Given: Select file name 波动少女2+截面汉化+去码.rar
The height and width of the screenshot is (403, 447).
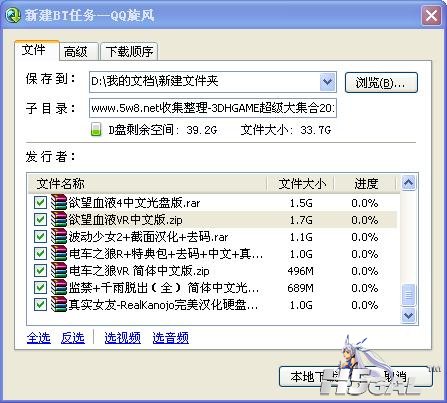Looking at the screenshot, I should (148, 237).
